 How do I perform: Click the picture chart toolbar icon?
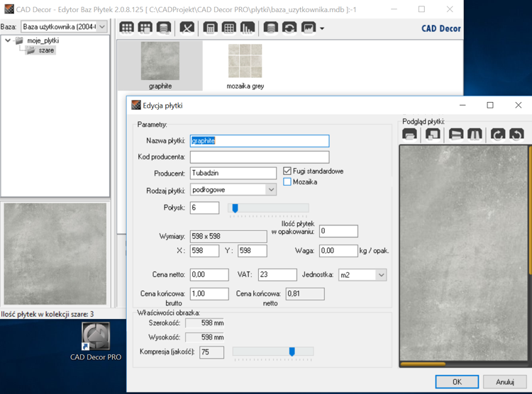tap(309, 28)
